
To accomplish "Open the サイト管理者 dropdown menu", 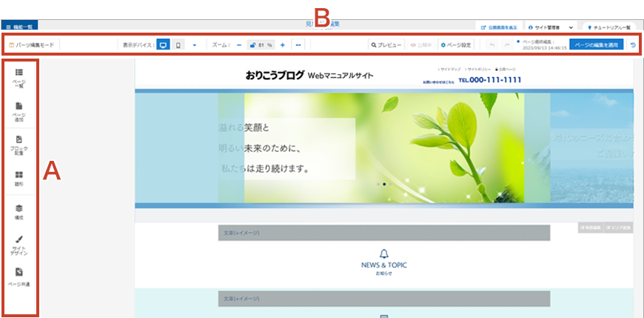I will pyautogui.click(x=552, y=26).
